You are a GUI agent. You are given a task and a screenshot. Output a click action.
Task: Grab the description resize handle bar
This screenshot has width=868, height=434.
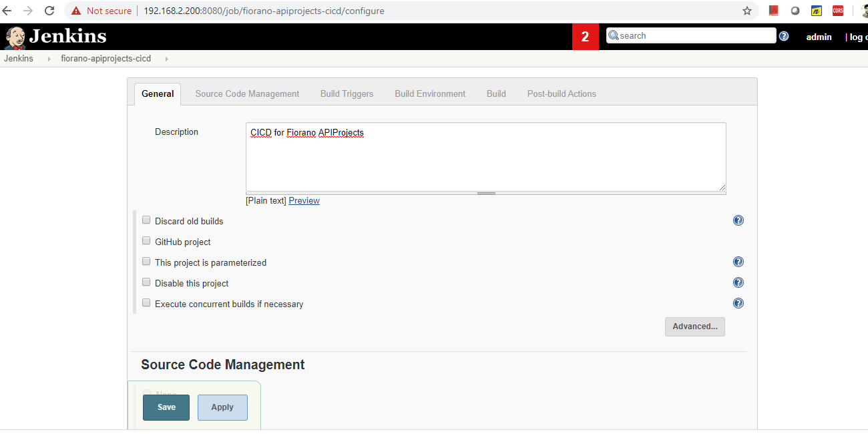[x=485, y=193]
